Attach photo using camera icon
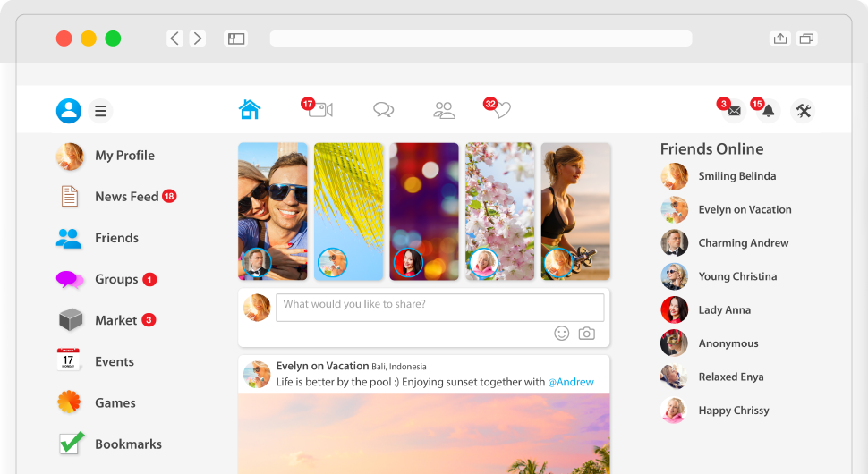The image size is (868, 474). [586, 333]
